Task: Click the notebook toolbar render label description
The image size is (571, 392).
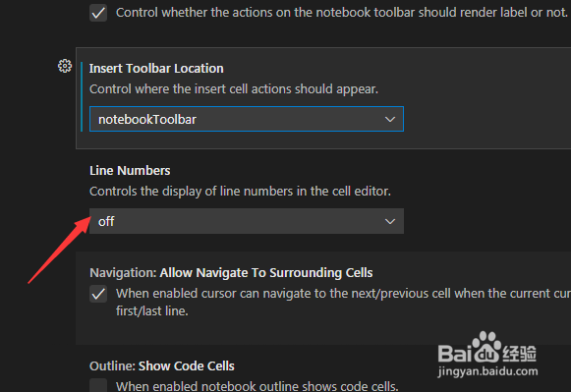Action: click(342, 13)
